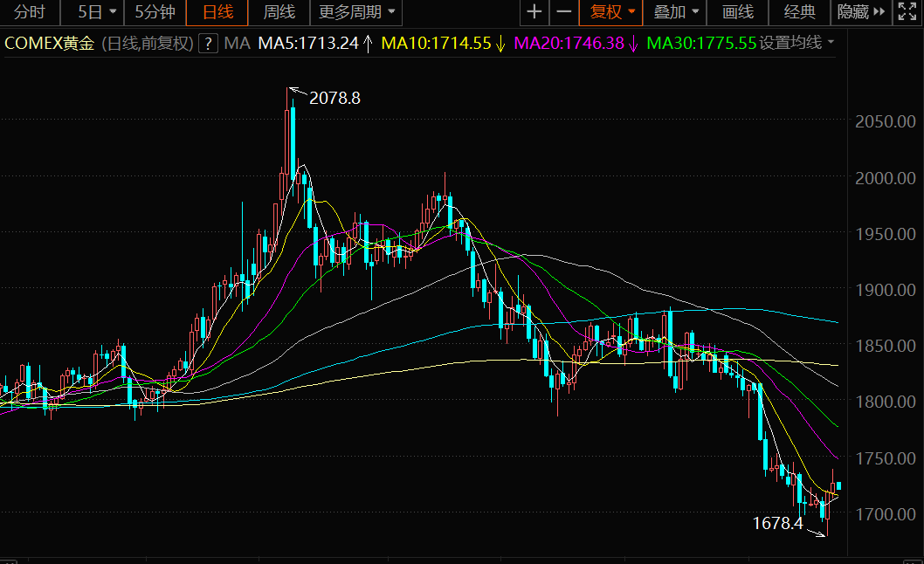
Task: Click the MA20 down arrow indicator
Action: click(633, 44)
